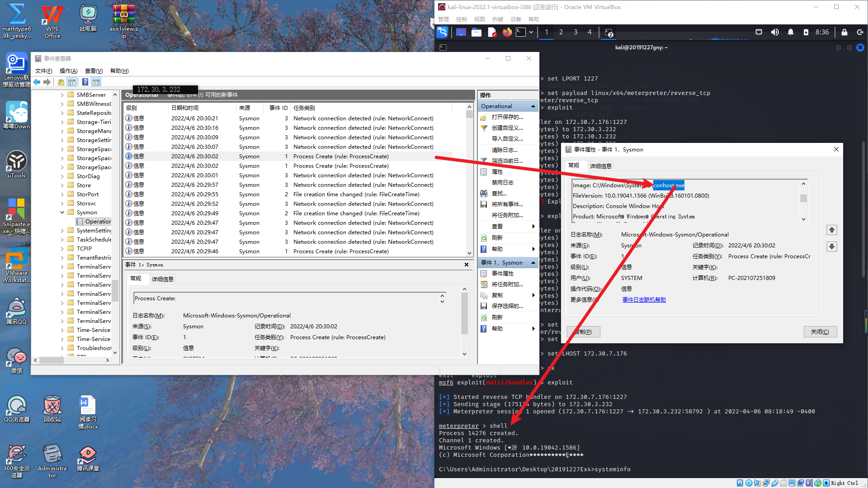Open the file manager in Kali panel
The image size is (868, 488).
476,32
